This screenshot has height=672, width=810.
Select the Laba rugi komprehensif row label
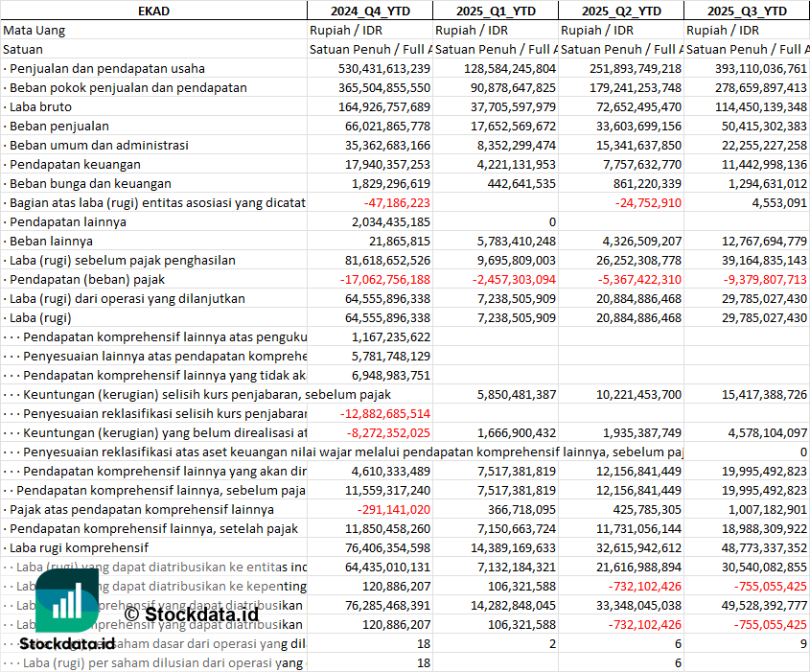click(79, 547)
